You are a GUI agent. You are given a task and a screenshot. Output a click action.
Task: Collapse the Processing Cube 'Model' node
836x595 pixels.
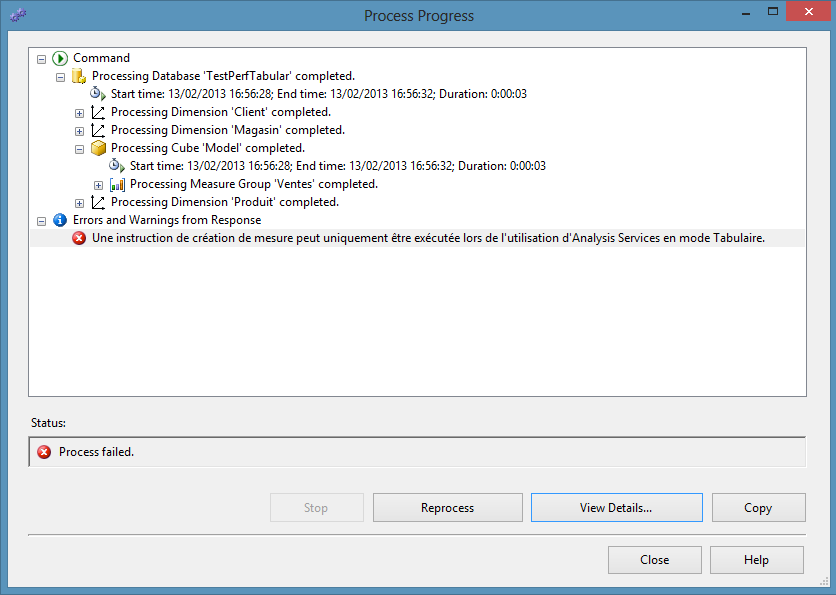click(x=80, y=148)
